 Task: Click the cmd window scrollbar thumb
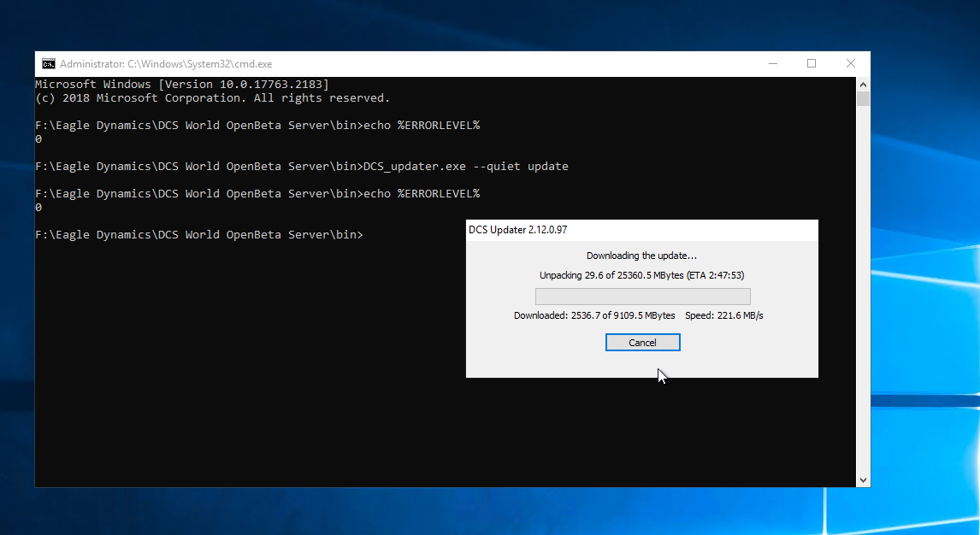point(863,98)
